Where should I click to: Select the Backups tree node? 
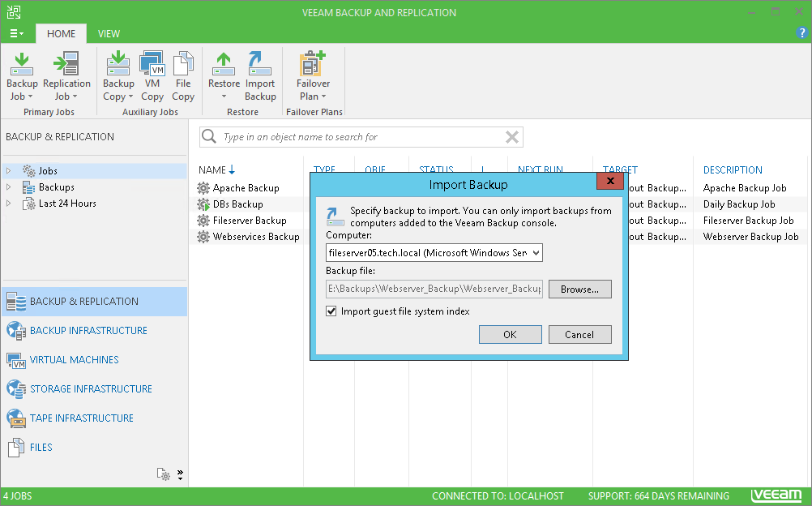pos(57,187)
